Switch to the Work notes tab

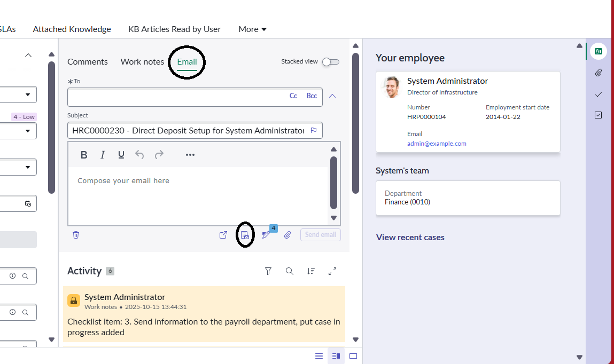[x=142, y=62]
